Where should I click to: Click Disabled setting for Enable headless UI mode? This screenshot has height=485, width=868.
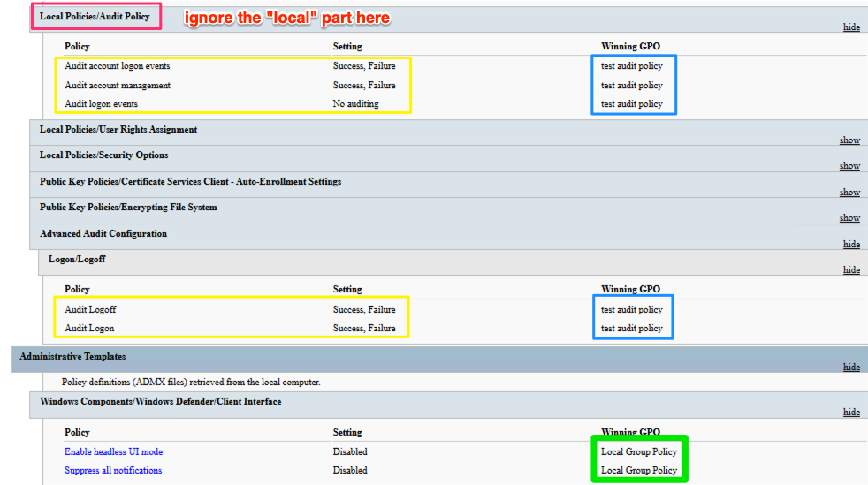350,451
